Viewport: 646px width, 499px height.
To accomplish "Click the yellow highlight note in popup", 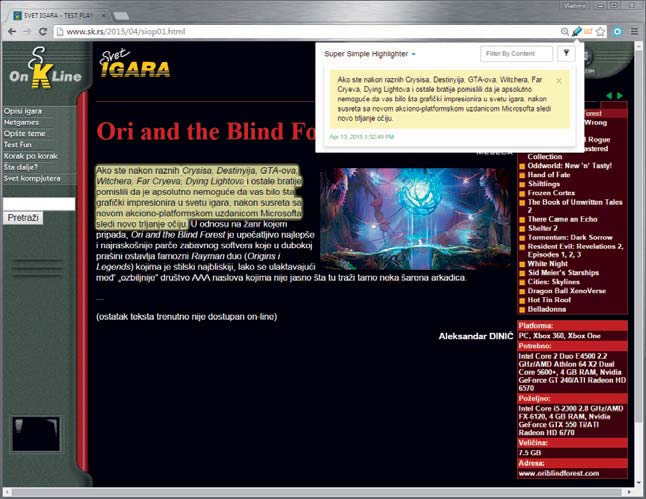I will click(x=449, y=99).
